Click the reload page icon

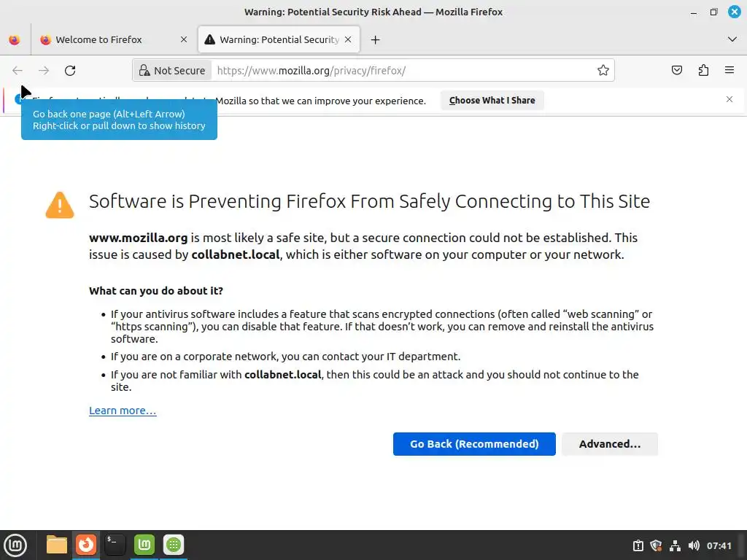(70, 71)
